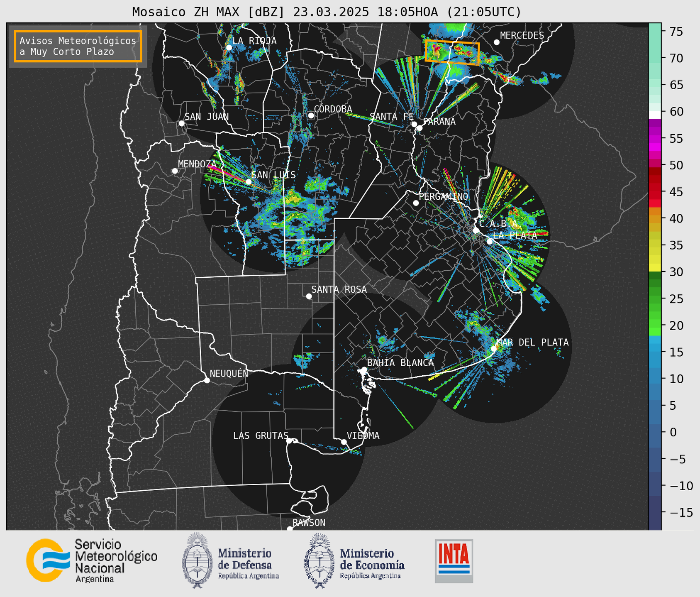Click the SAN LUIS city label
The image size is (700, 597).
(274, 175)
